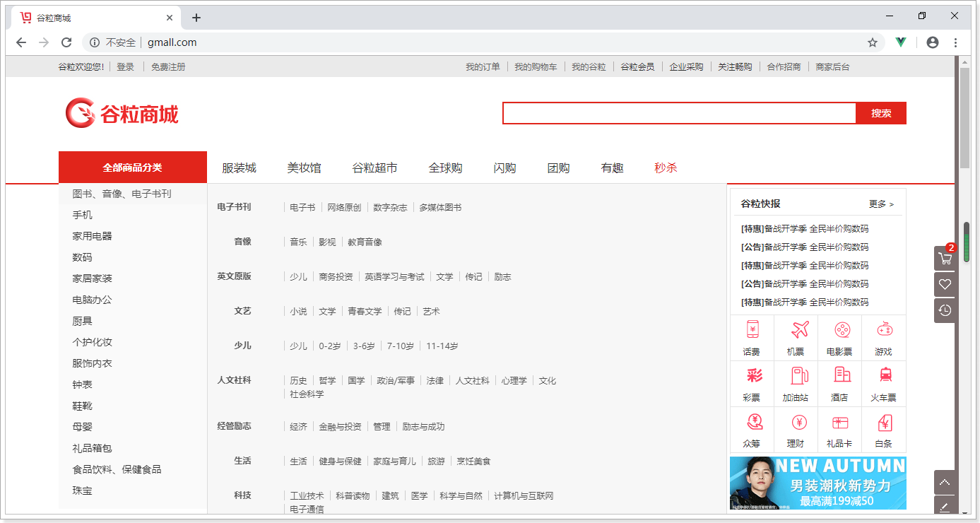Open the browsing history clock icon
Image resolution: width=980 pixels, height=523 pixels.
pyautogui.click(x=945, y=310)
